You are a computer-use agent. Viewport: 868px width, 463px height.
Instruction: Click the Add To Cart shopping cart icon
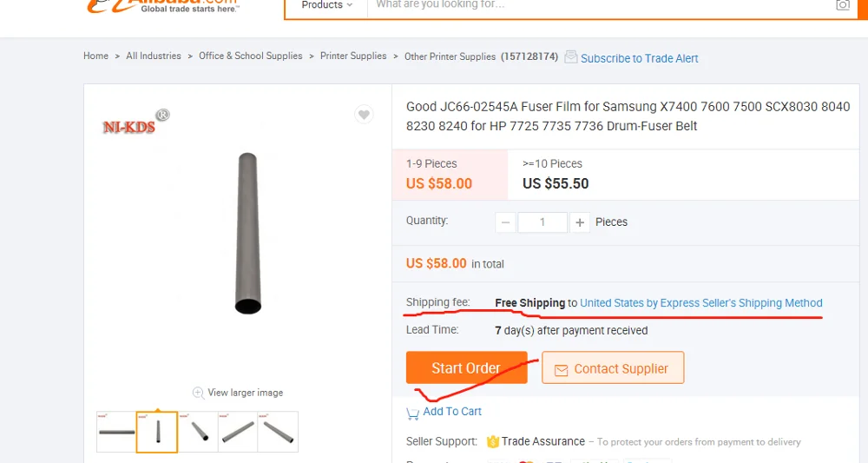[412, 413]
